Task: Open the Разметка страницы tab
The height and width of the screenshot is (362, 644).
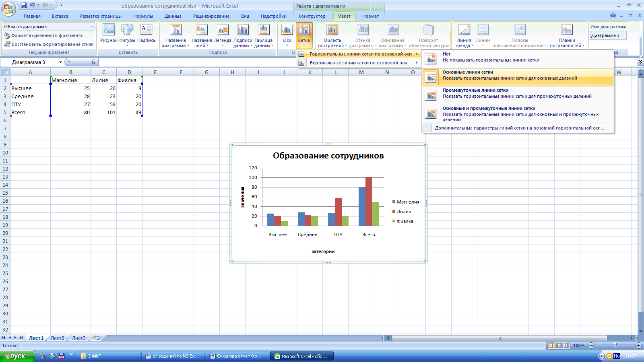Action: [x=101, y=16]
